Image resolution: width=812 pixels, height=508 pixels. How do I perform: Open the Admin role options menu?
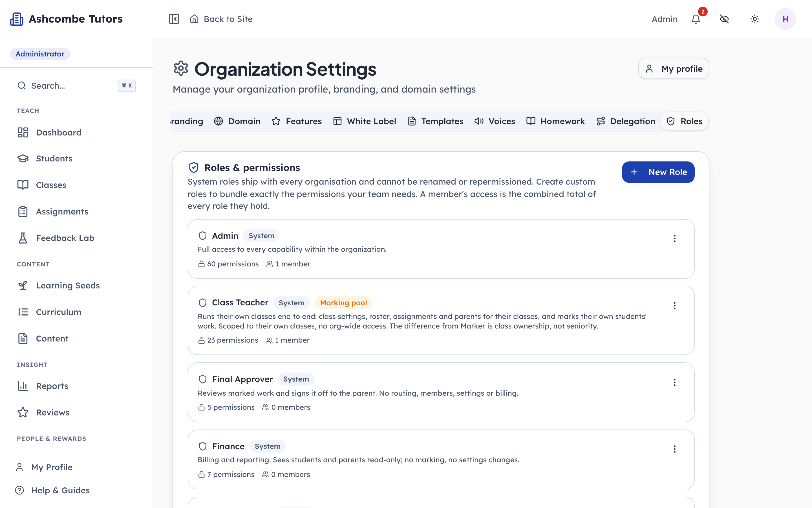(674, 238)
